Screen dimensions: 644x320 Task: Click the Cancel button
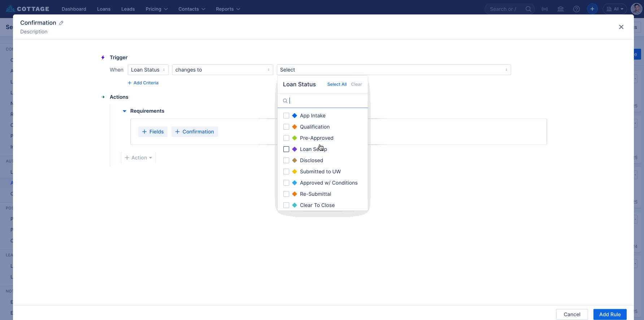pyautogui.click(x=572, y=314)
